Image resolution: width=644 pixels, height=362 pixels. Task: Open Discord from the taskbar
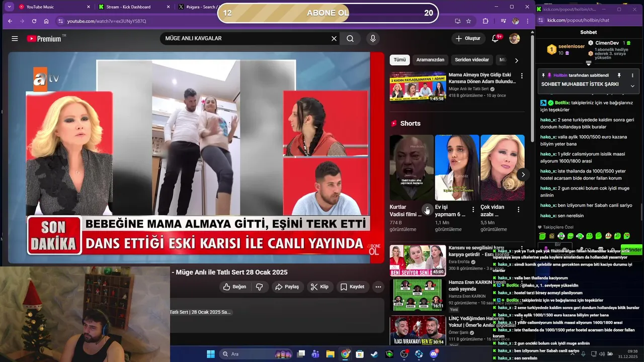pos(434,354)
